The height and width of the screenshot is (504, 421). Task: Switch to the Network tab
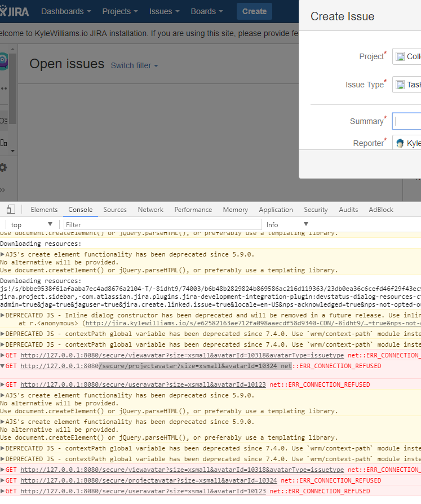point(150,210)
